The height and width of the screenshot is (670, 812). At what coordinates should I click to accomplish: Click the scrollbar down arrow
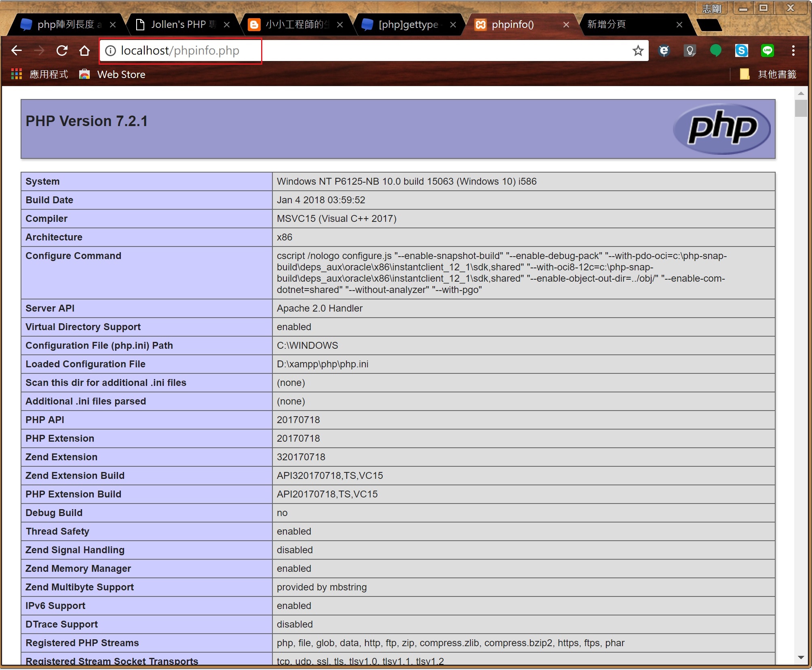coord(801,657)
